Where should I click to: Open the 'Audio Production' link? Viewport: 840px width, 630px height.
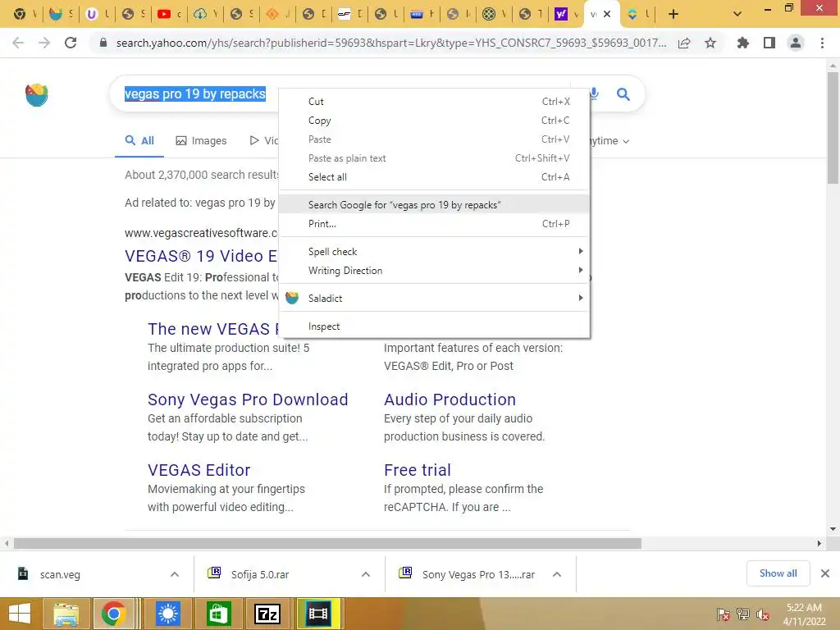[x=450, y=399]
